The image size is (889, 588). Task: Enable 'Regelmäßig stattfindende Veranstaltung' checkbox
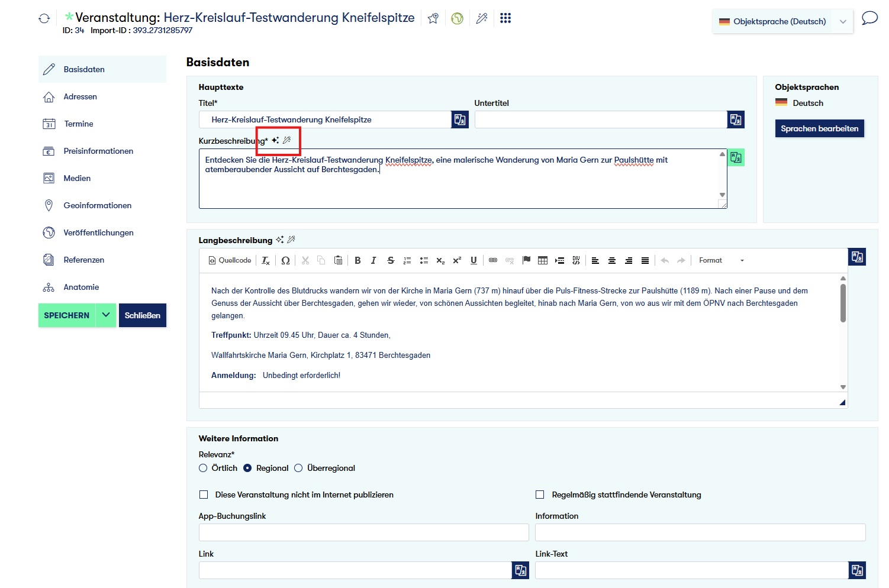coord(540,495)
